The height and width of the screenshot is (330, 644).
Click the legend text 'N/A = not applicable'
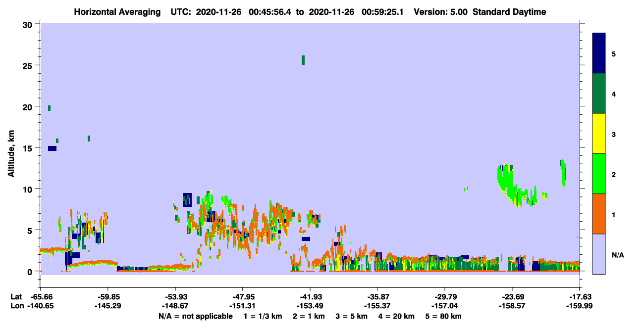pos(196,316)
